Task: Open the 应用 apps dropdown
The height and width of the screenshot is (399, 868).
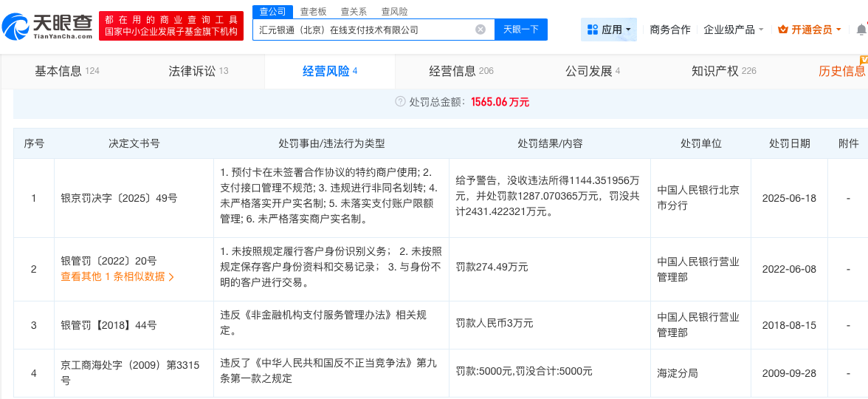Action: [x=608, y=30]
